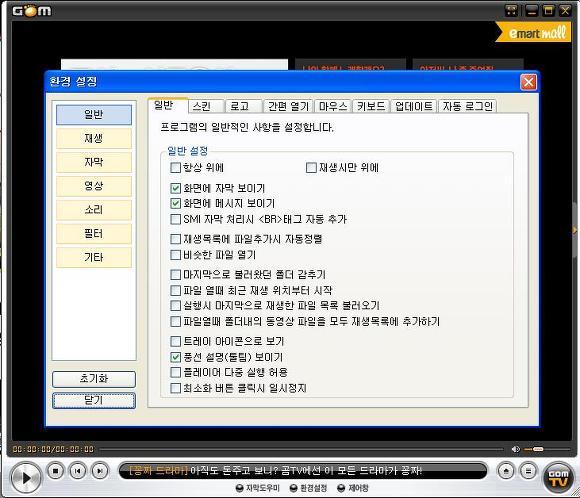Select 소리 category in the left list
Viewport: 580px width, 498px height.
tap(94, 209)
